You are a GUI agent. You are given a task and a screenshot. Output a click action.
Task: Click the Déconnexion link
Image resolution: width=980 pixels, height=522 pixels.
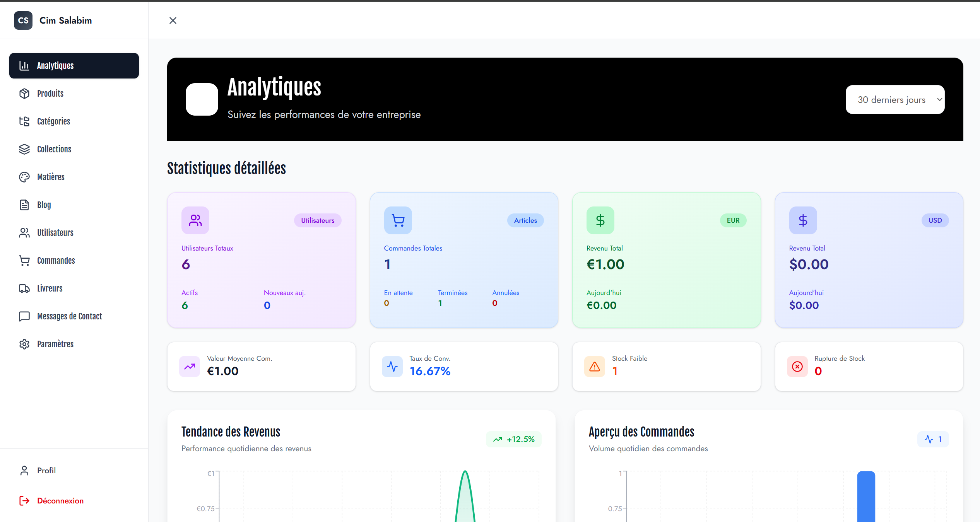[x=60, y=500]
